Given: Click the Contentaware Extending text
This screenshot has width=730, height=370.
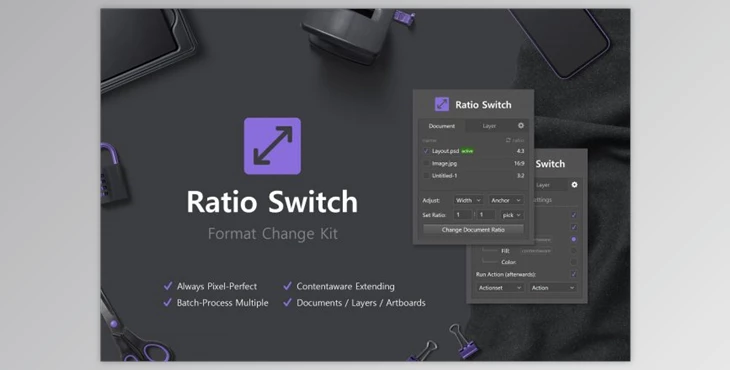Looking at the screenshot, I should pos(345,286).
